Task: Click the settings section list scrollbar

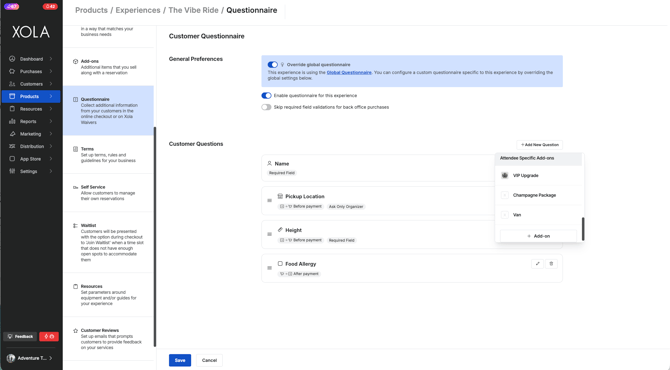Action: (155, 237)
